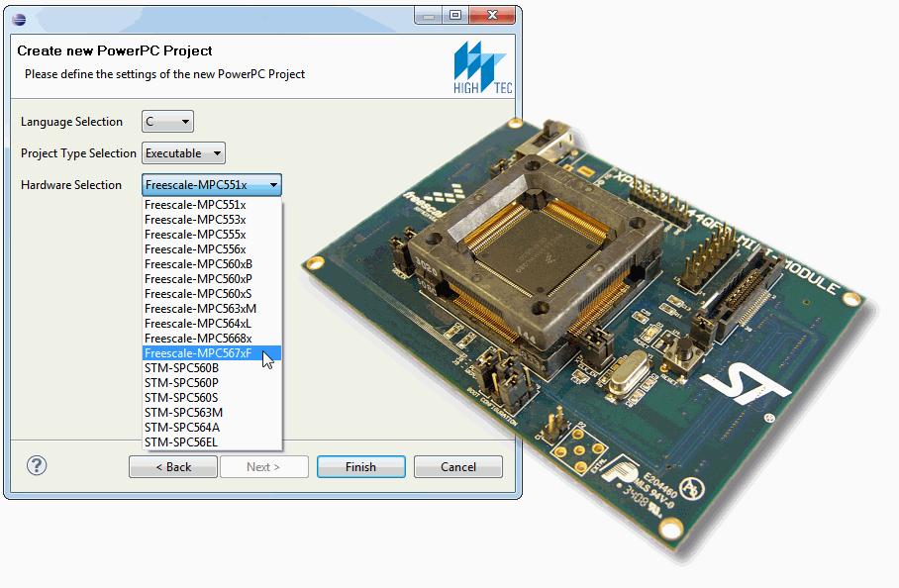Collapse the Hardware Selection combo box

pyautogui.click(x=212, y=184)
